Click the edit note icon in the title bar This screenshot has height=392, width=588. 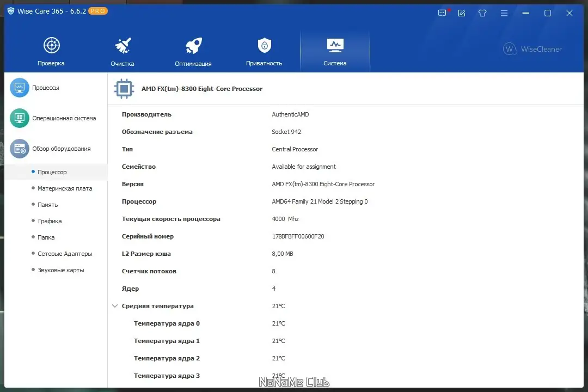[x=462, y=13]
